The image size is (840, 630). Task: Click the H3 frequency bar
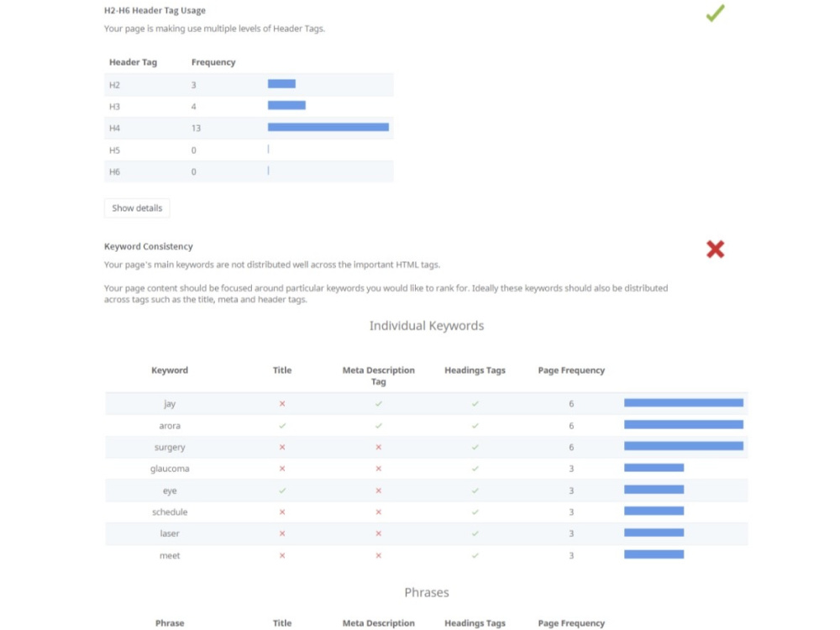coord(286,105)
